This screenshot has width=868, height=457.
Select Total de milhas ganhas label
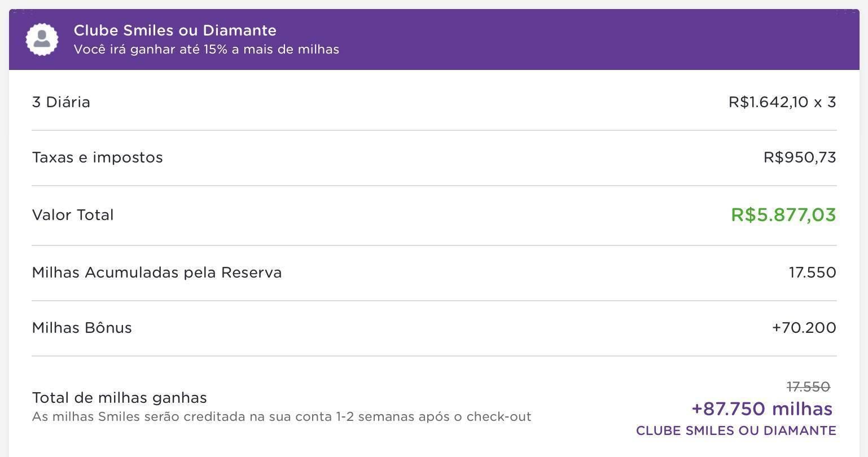120,398
